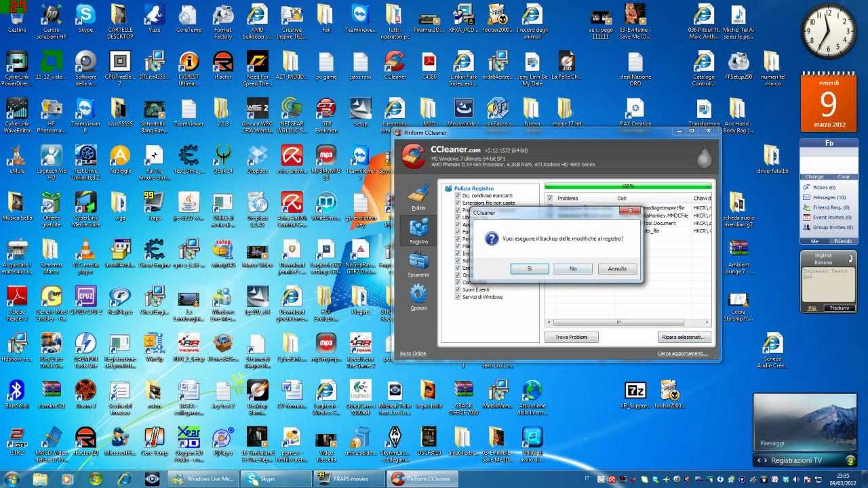Image resolution: width=868 pixels, height=488 pixels.
Task: Switch to FRAPS movies taskbar button
Action: 351,479
